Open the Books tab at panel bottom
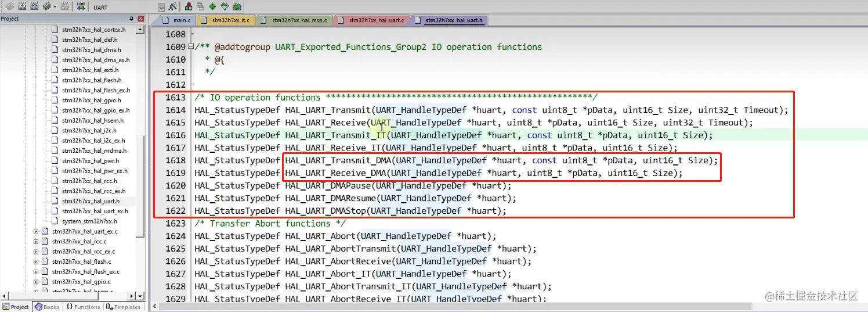 coord(47,307)
